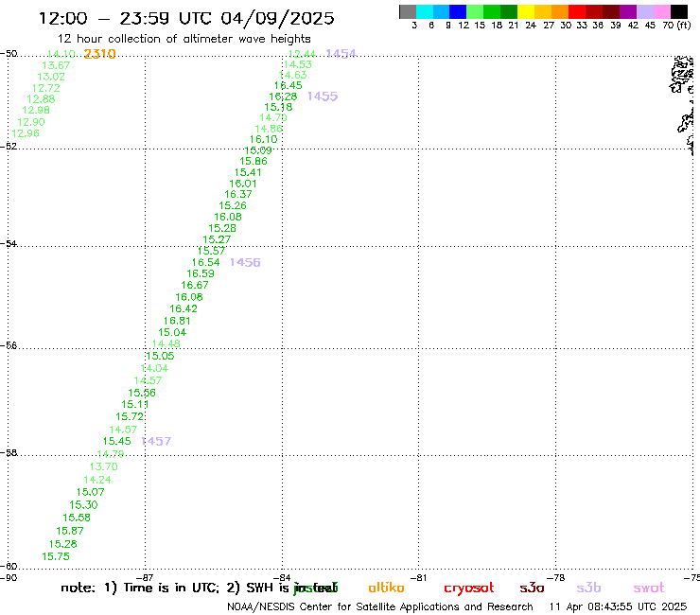
Task: Click the coastline outline near the map's right edge
Action: tap(682, 105)
